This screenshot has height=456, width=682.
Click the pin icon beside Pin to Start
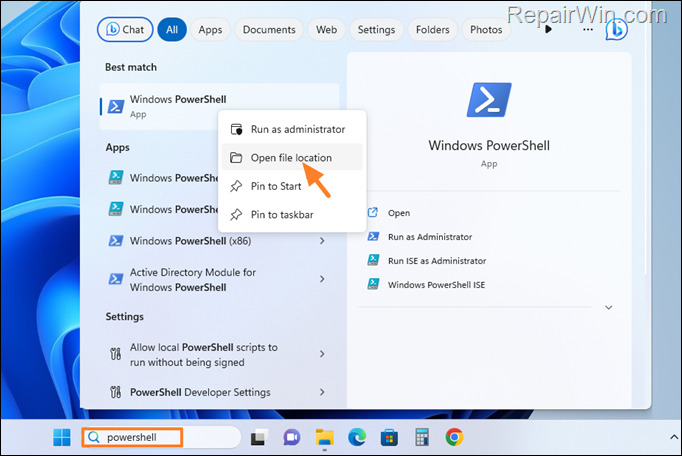236,186
